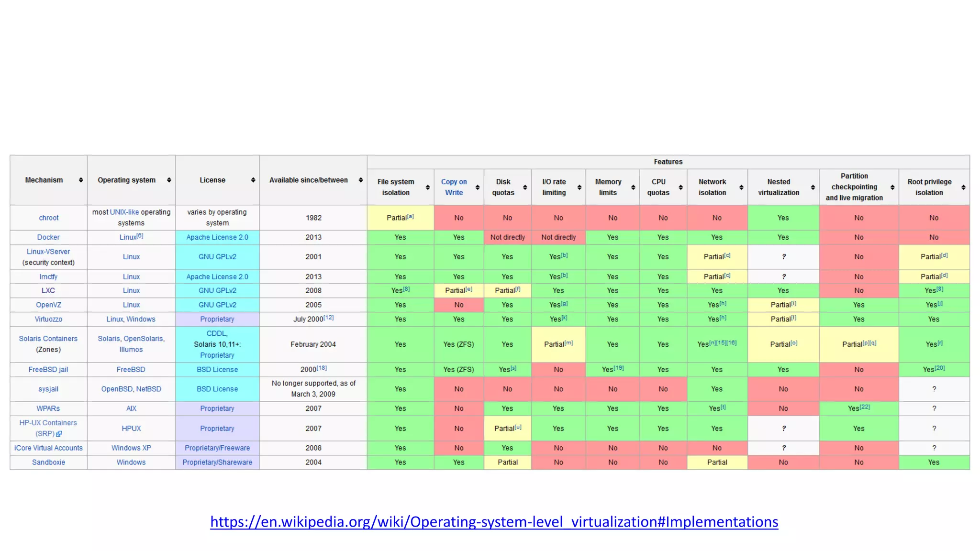
Task: Select 'Partial[u]' cell in HP-UX row
Action: pos(508,429)
